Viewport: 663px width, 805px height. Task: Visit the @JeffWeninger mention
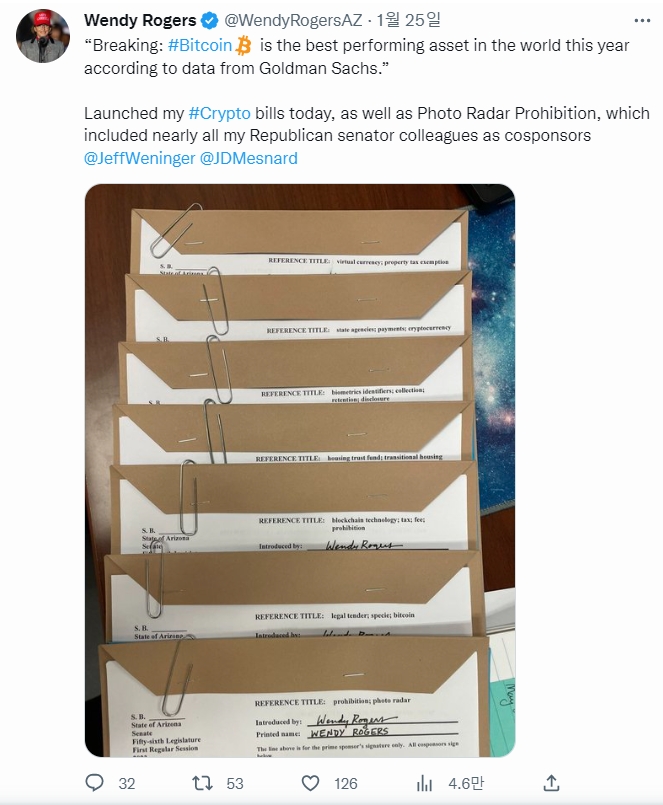pos(140,158)
